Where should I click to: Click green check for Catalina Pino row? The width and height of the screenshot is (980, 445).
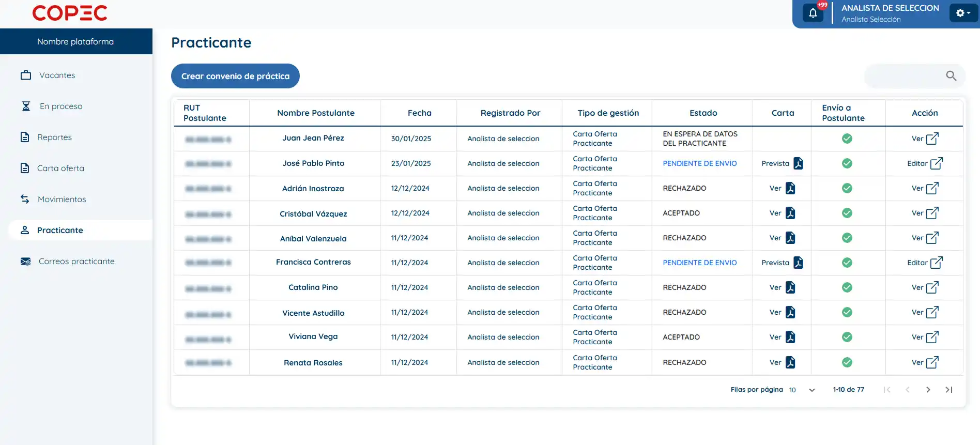[x=847, y=287]
